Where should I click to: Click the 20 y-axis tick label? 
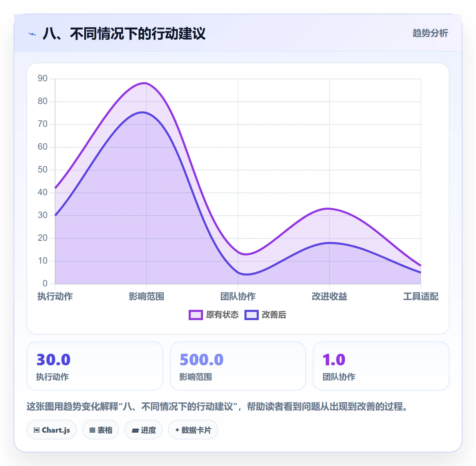click(43, 238)
